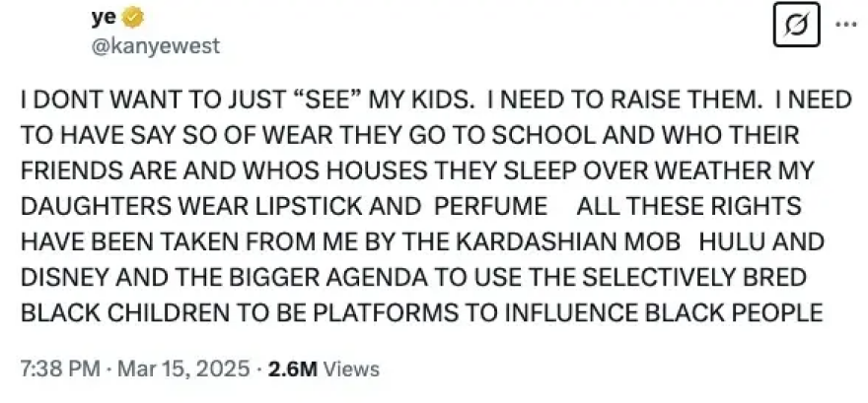This screenshot has height=403, width=868.
Task: Click the "Views" label
Action: (x=351, y=369)
